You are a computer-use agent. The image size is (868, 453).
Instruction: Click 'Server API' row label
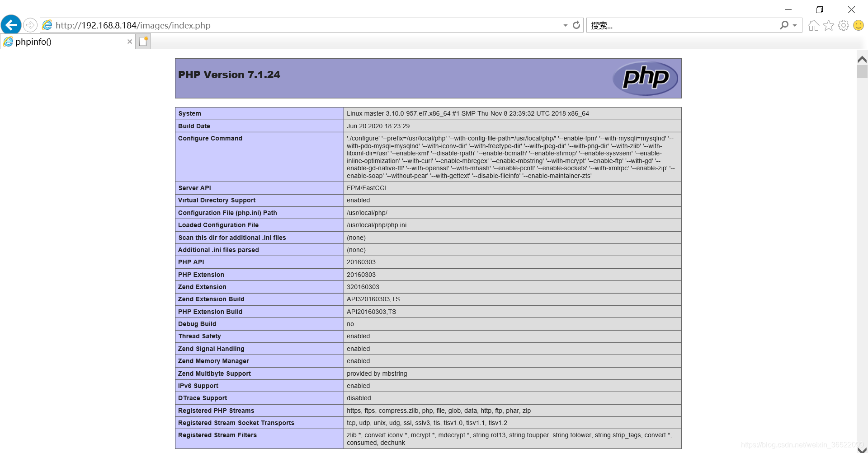(194, 188)
